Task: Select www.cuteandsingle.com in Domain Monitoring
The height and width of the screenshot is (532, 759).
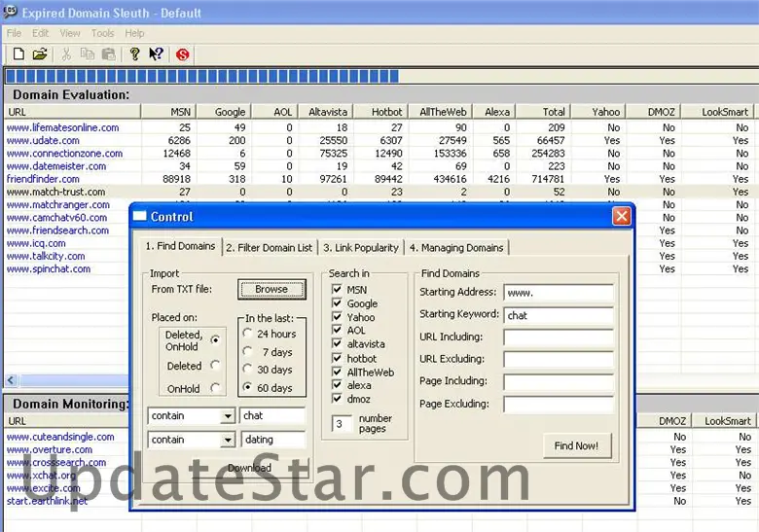Action: [60, 437]
